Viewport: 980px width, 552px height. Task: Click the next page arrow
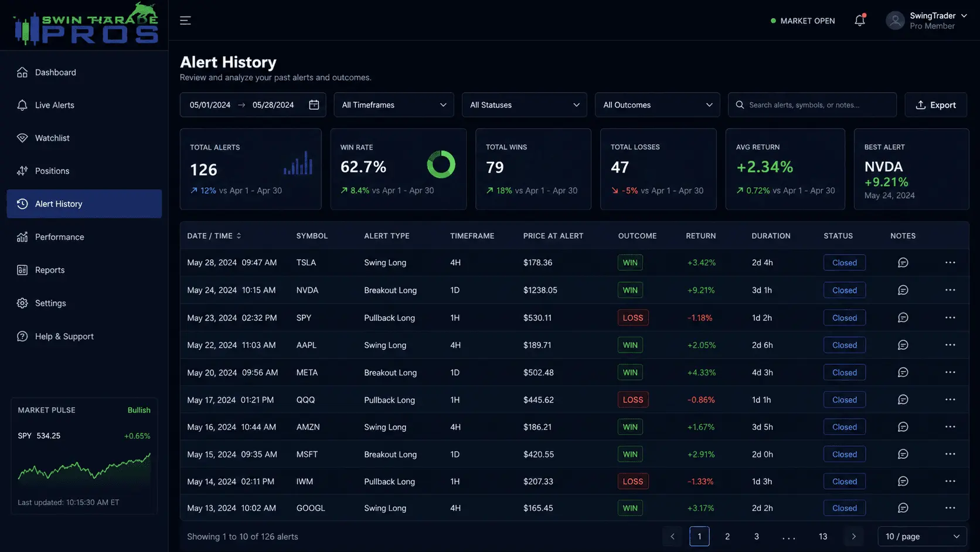point(853,537)
